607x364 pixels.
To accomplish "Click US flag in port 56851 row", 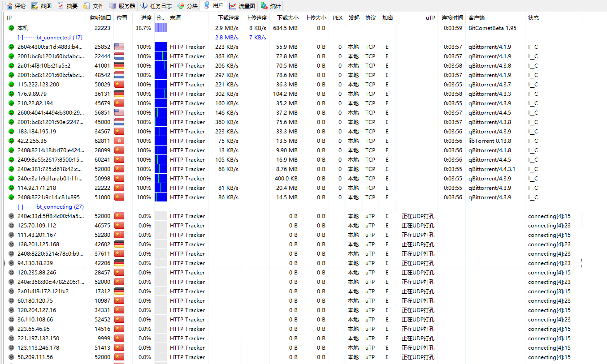I will pyautogui.click(x=119, y=112).
